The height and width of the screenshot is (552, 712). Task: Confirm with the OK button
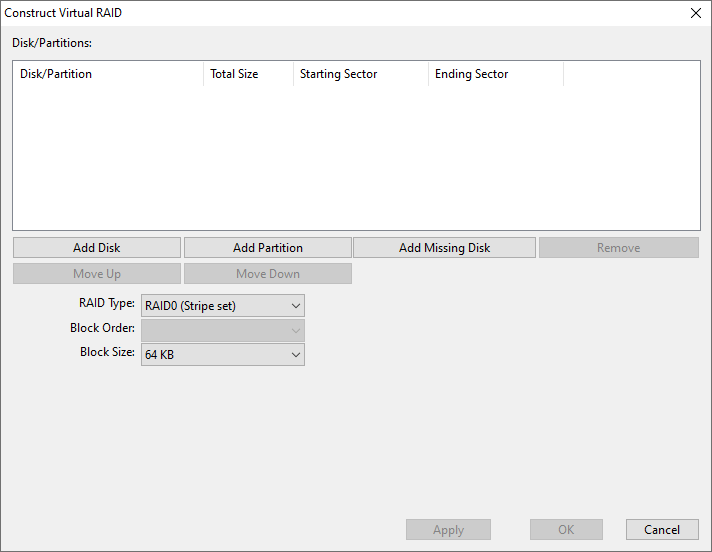pyautogui.click(x=566, y=530)
